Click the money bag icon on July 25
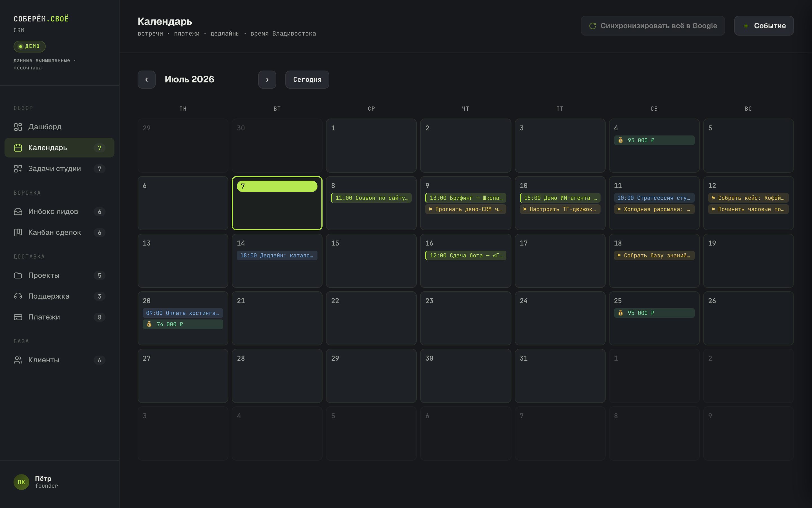 tap(620, 313)
